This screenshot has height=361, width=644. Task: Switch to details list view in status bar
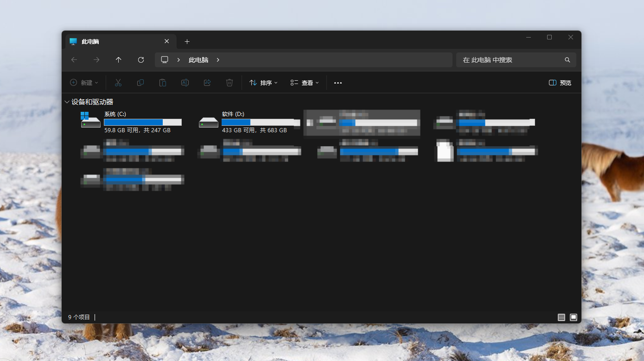pyautogui.click(x=561, y=317)
